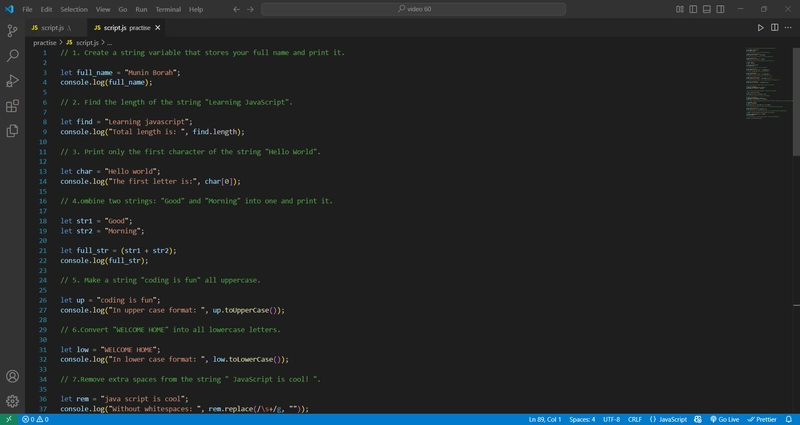Image resolution: width=800 pixels, height=425 pixels.
Task: Open notifications bell in status bar
Action: [x=788, y=419]
